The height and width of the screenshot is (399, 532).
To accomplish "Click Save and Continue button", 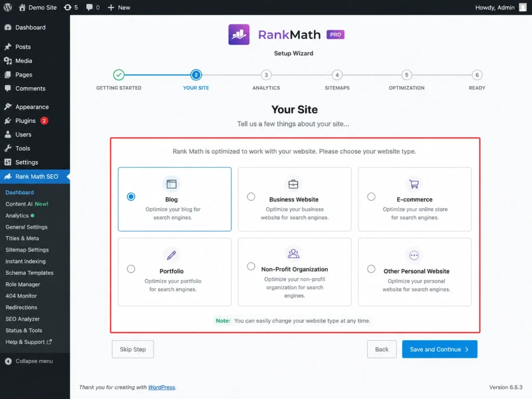I will coord(440,349).
